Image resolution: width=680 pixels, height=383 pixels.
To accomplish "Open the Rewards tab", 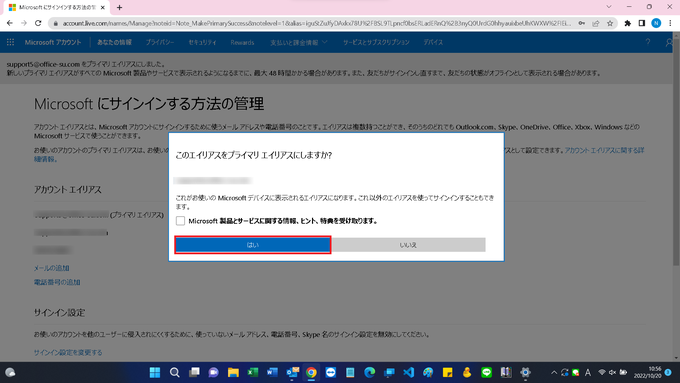I will point(242,42).
